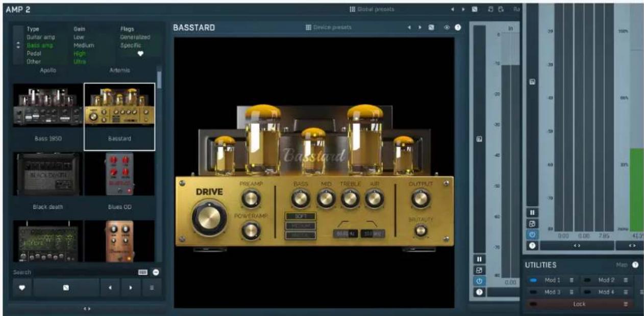The image size is (644, 316).
Task: Go to previous device in browser
Action: [x=110, y=287]
